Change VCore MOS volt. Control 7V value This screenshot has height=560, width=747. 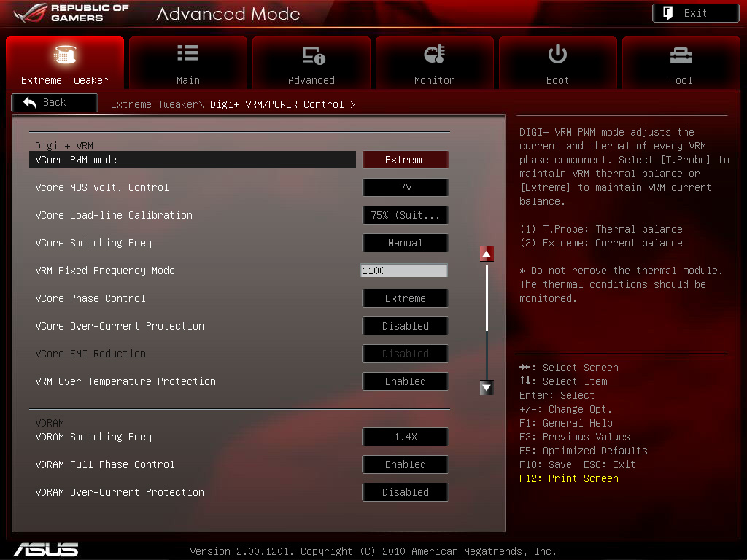406,187
